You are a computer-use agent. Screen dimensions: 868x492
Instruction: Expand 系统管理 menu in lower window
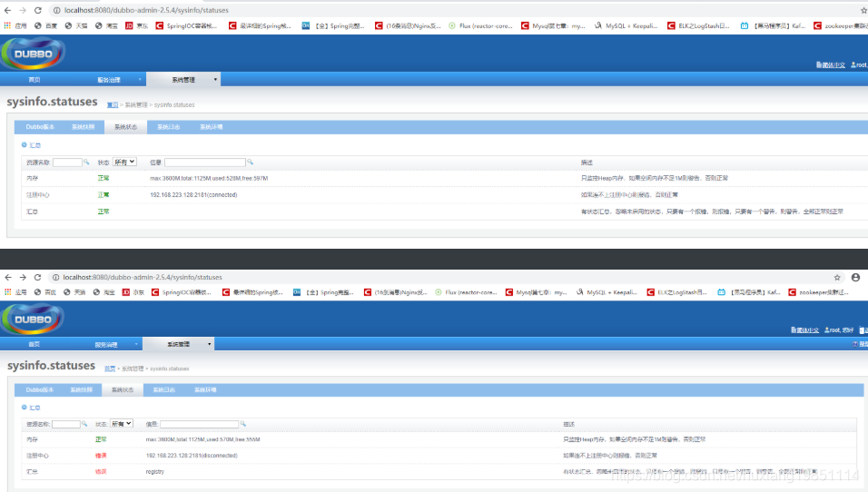209,344
